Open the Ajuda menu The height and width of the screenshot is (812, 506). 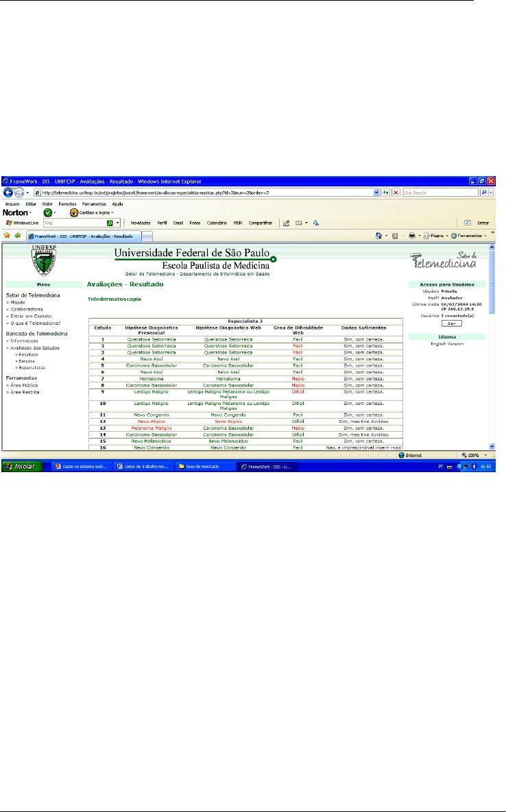point(117,204)
